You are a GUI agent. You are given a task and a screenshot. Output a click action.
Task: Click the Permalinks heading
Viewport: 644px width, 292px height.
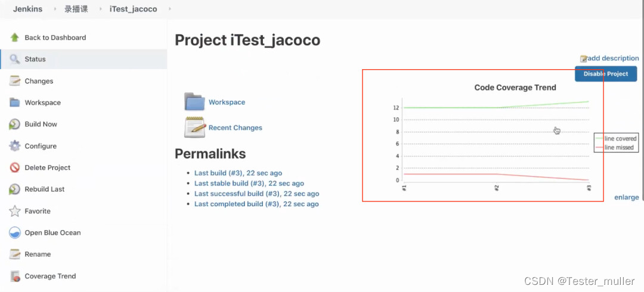click(x=210, y=154)
